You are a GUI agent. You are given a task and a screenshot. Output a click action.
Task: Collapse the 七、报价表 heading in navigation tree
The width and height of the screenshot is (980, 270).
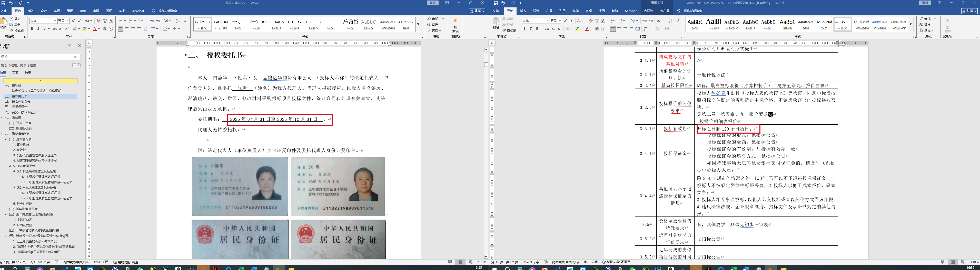2,118
